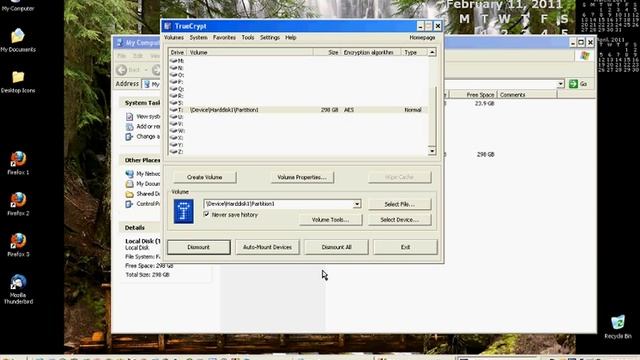
Task: Select drive Z: slot icon
Action: [173, 151]
